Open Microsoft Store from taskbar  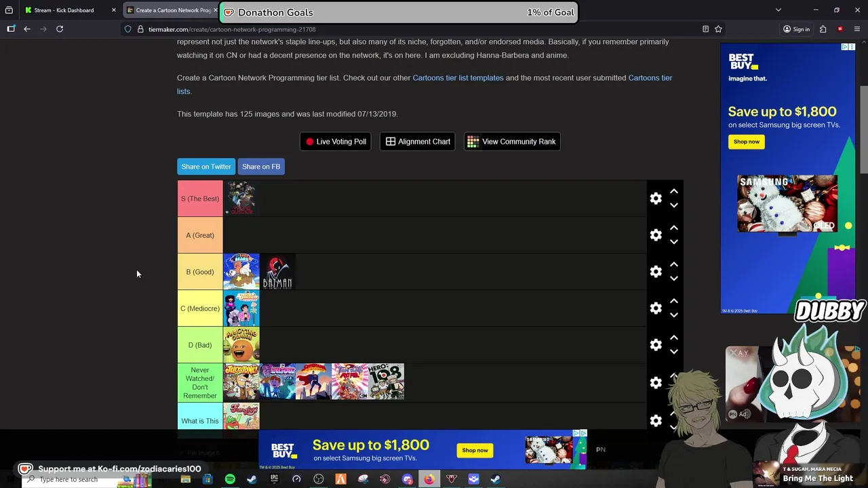[208, 479]
